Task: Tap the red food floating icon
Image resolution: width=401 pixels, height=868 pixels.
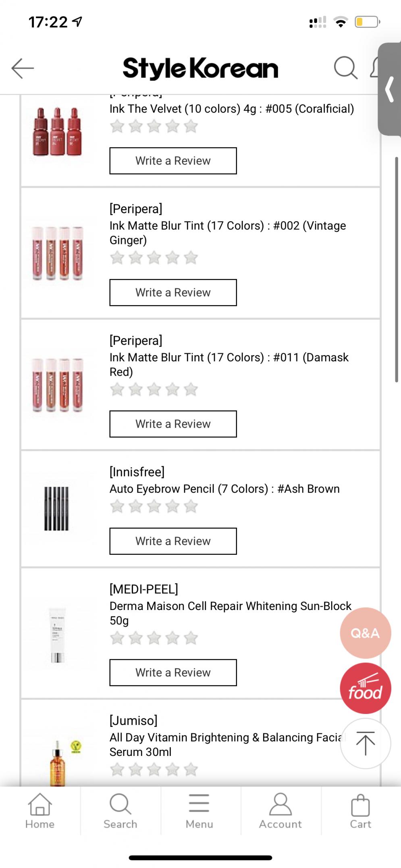Action: (x=365, y=688)
